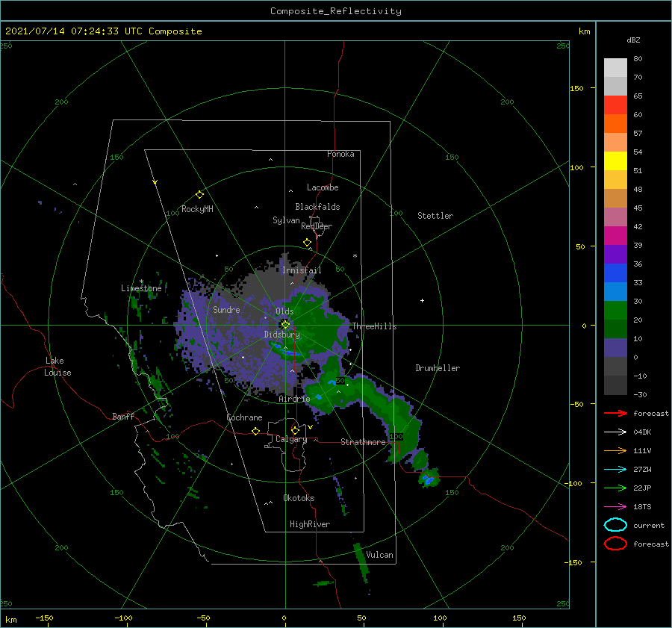Click the Didsbury label
672x628 pixels.
pos(282,335)
